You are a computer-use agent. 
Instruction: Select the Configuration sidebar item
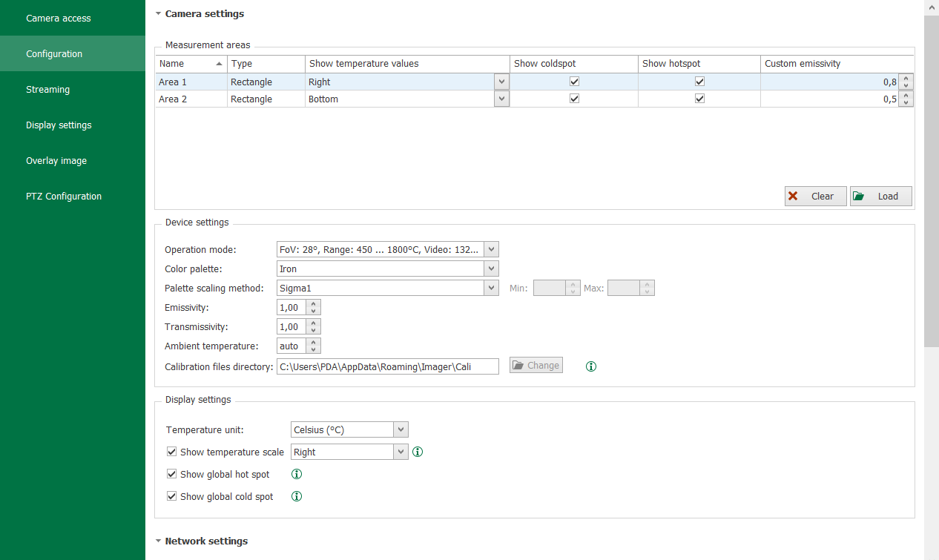[x=73, y=53]
